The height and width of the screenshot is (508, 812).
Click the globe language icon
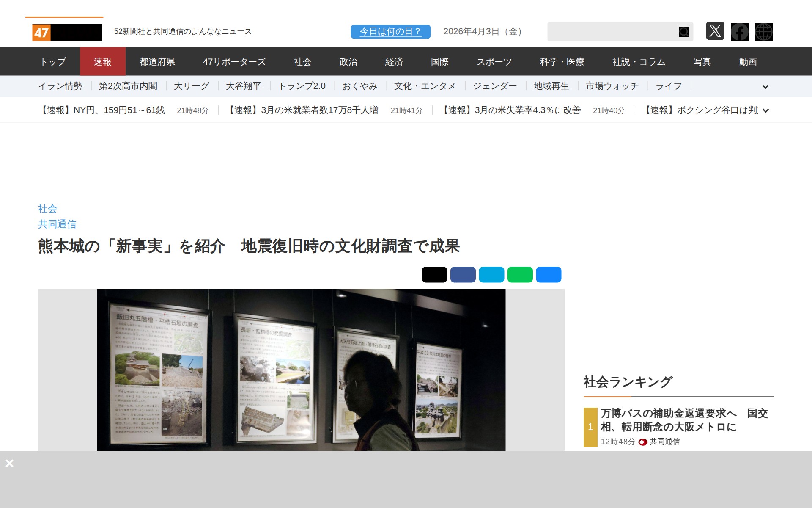(x=763, y=32)
